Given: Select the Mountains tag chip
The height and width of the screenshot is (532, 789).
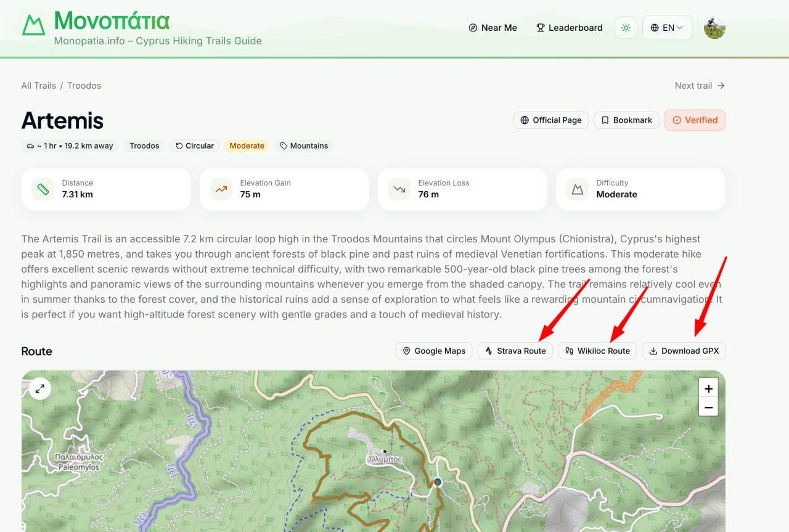Looking at the screenshot, I should click(x=304, y=146).
